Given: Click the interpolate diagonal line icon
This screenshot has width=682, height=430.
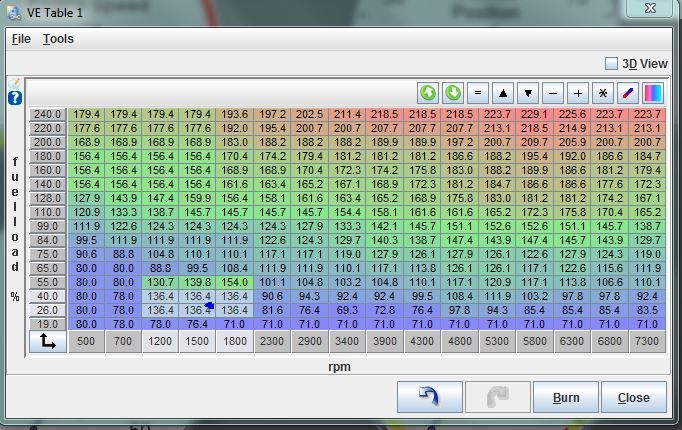Looking at the screenshot, I should point(629,93).
